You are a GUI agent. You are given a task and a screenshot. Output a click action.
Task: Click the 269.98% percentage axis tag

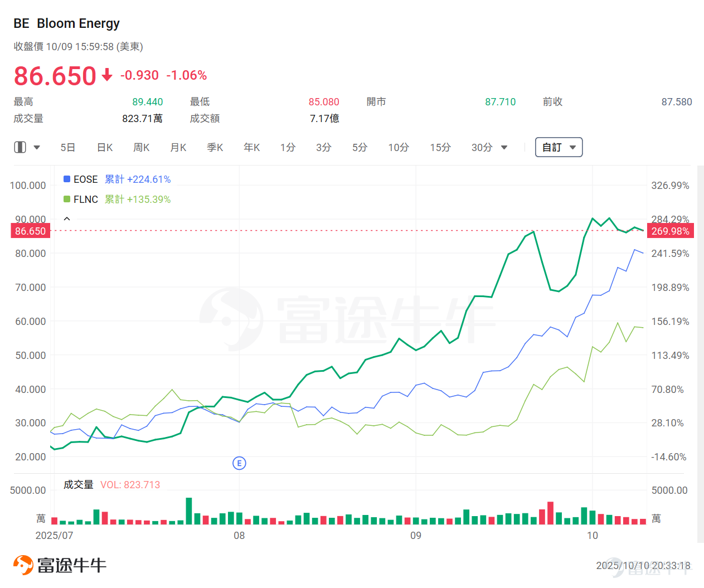pos(670,231)
